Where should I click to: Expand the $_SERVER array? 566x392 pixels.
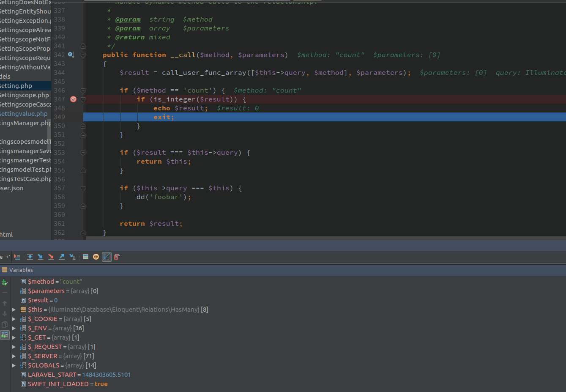(14, 356)
